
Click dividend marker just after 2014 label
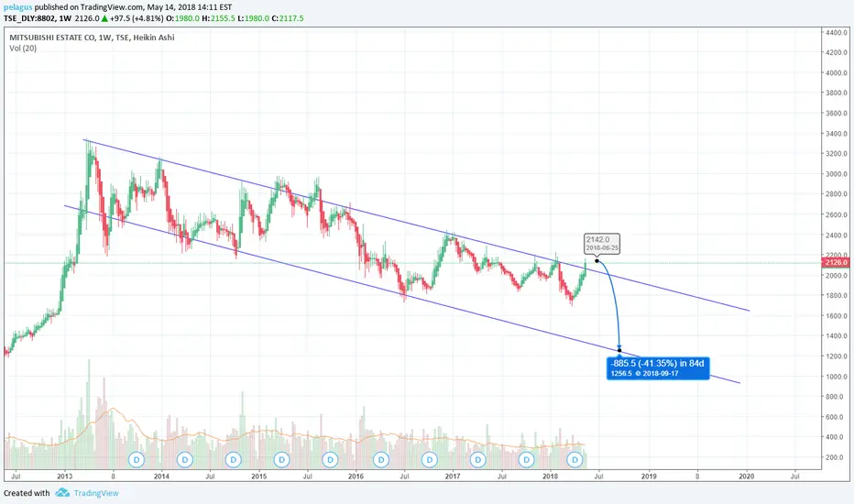click(x=184, y=460)
